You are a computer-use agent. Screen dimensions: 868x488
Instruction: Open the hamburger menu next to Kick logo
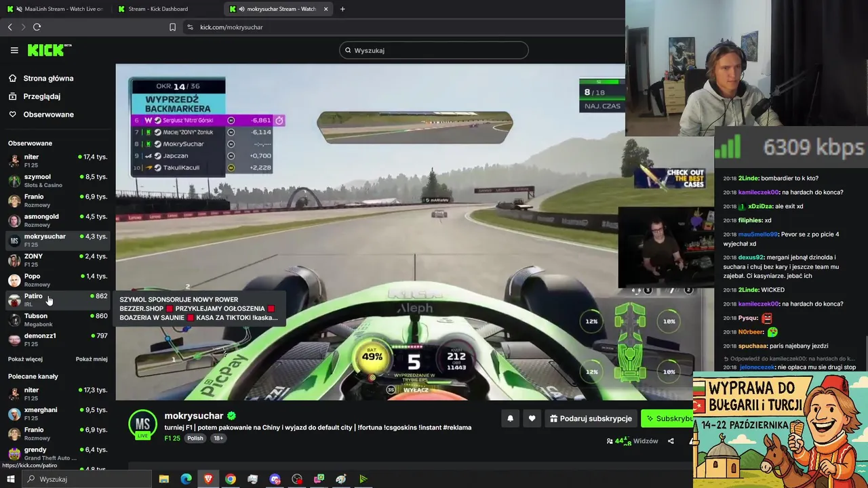coord(14,50)
